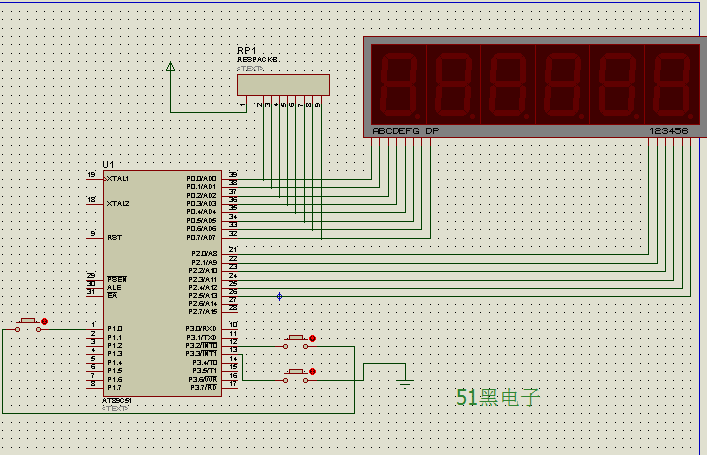
Task: Click the ABCDEFG DP segment pin label
Action: coord(406,131)
